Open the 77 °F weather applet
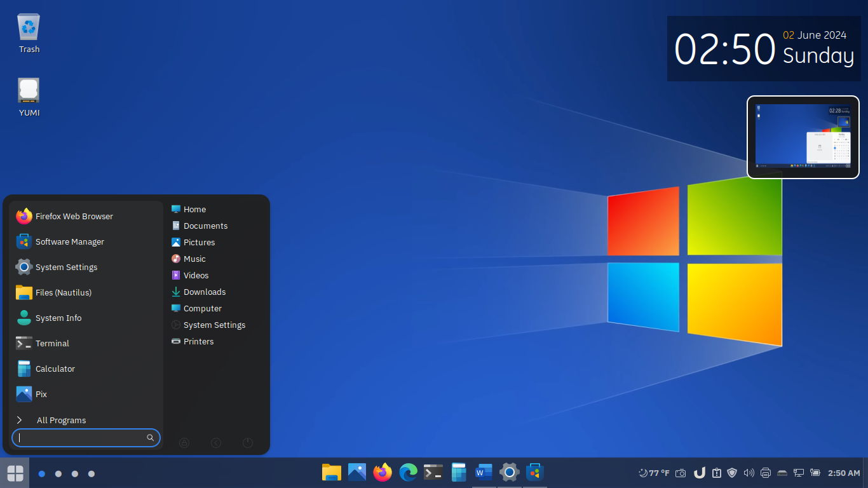The width and height of the screenshot is (868, 488). point(654,473)
